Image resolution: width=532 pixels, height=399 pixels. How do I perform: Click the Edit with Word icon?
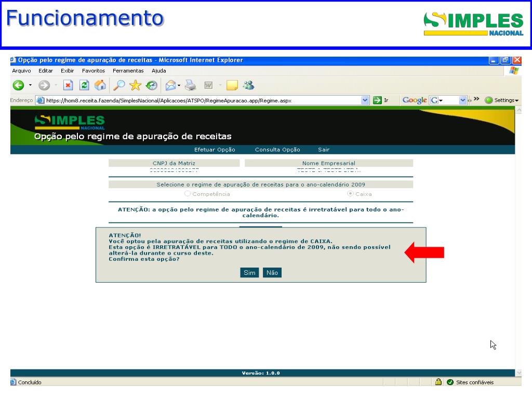click(x=208, y=85)
